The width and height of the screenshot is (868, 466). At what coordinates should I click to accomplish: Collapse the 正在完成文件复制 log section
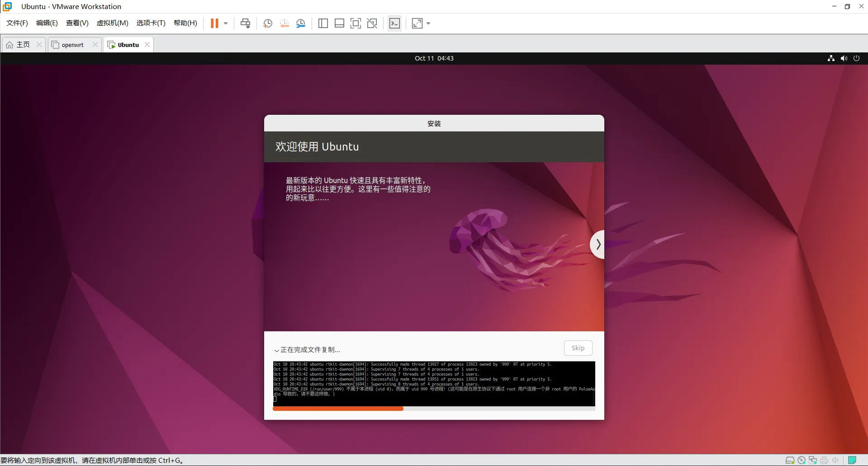[276, 350]
